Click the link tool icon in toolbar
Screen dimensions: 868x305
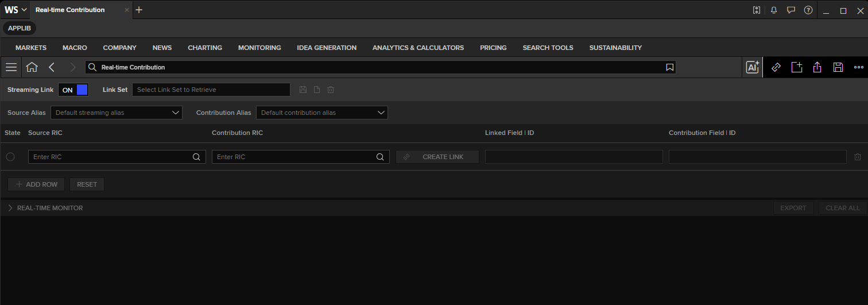click(776, 67)
